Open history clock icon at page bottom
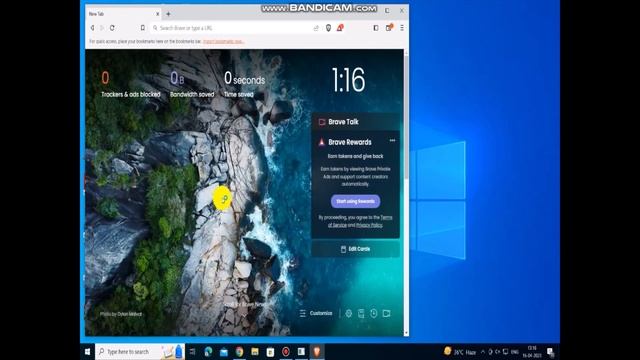 [373, 313]
